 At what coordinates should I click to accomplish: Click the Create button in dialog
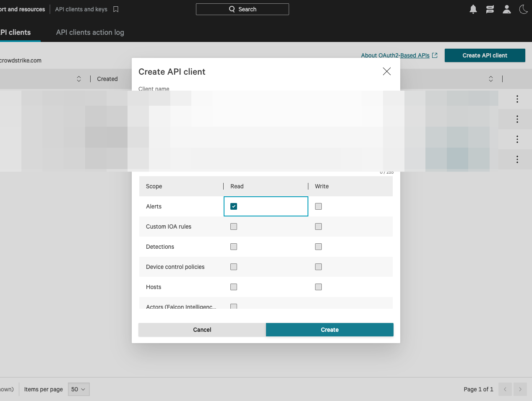[329, 330]
